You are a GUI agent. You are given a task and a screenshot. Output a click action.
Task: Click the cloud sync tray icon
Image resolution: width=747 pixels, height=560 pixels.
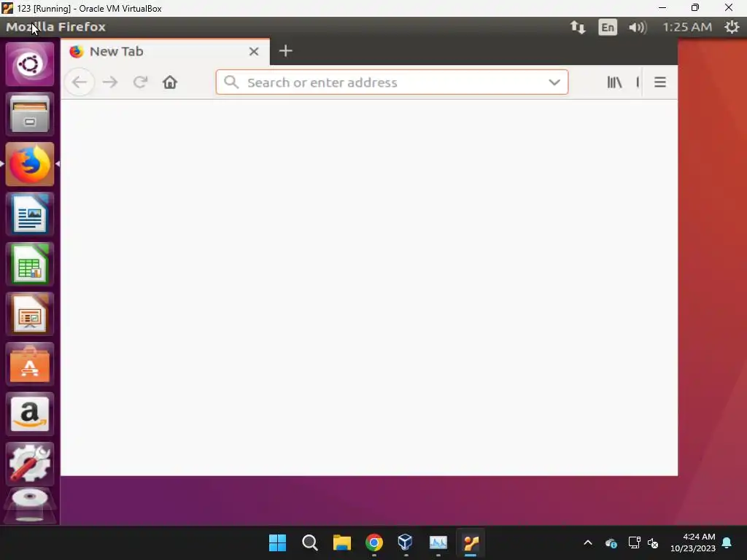611,542
